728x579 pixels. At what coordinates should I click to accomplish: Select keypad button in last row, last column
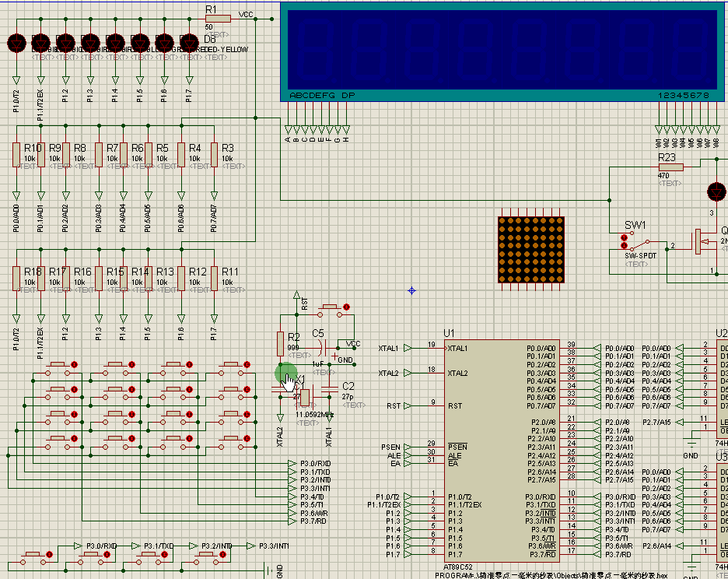tap(231, 443)
